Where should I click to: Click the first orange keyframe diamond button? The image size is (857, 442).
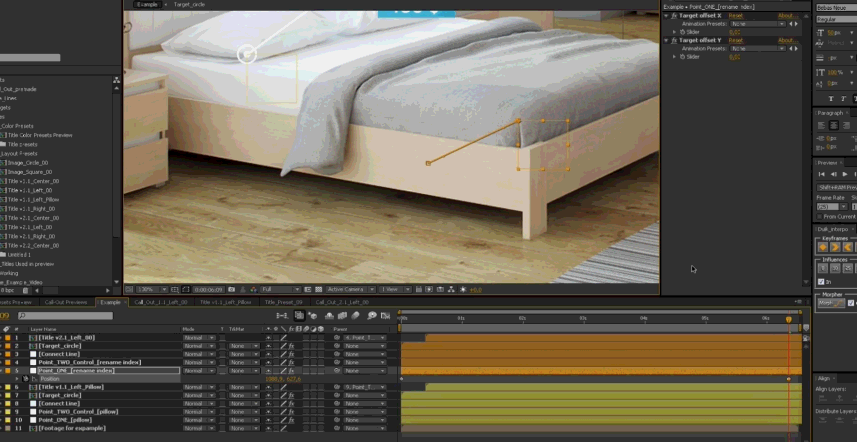[x=823, y=247]
